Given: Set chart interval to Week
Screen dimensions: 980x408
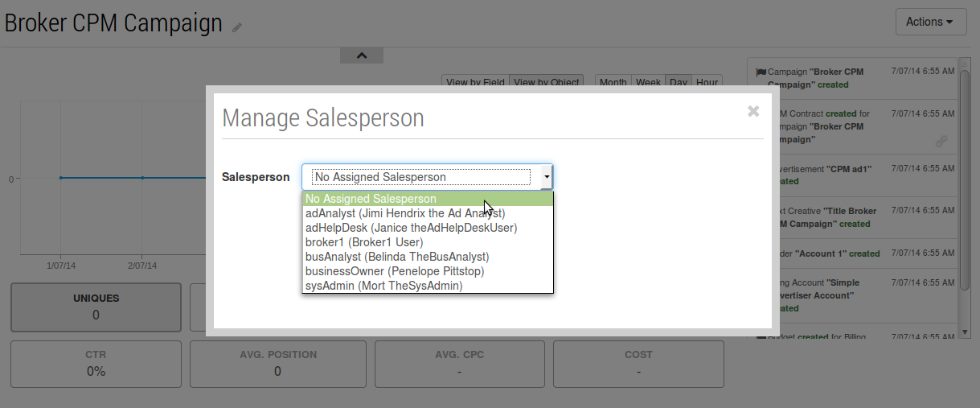Looking at the screenshot, I should (648, 81).
